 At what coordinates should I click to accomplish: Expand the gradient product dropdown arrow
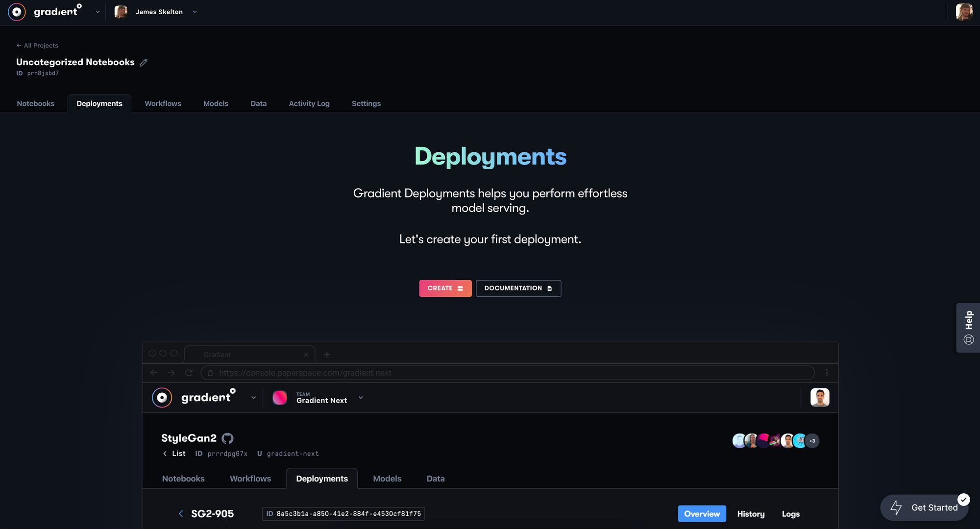click(98, 12)
